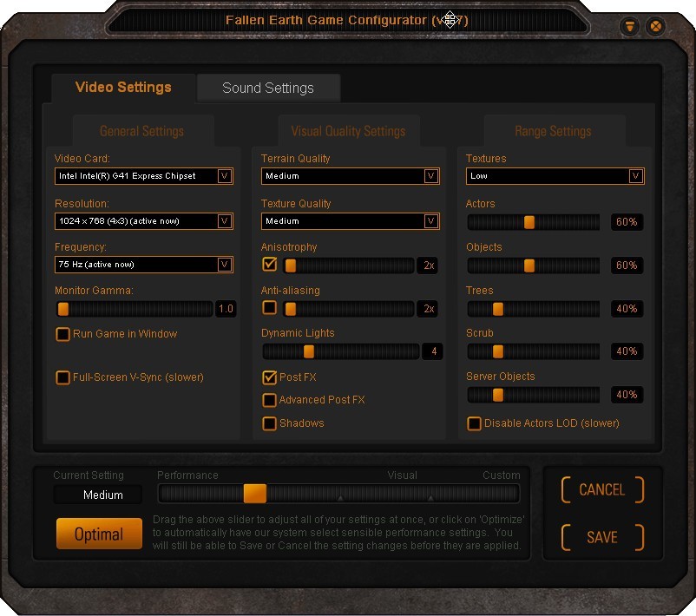Screen dimensions: 696x616
Task: Click the Scrub range slider
Action: click(534, 351)
